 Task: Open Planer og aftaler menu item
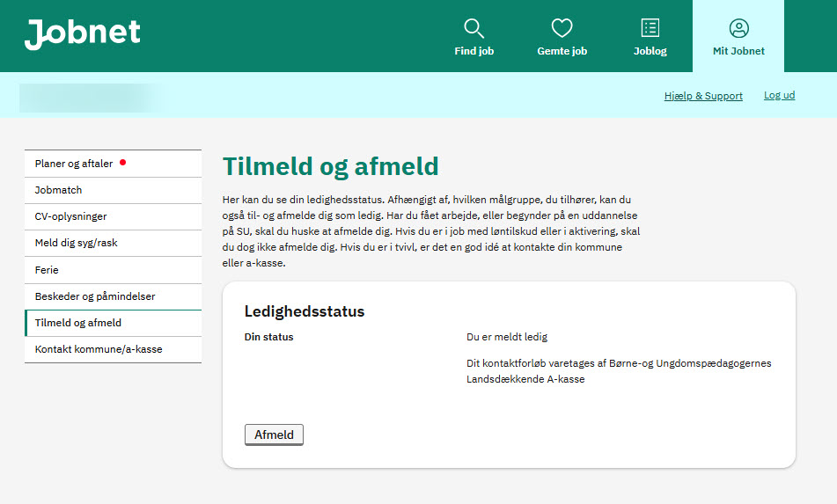[x=114, y=164]
